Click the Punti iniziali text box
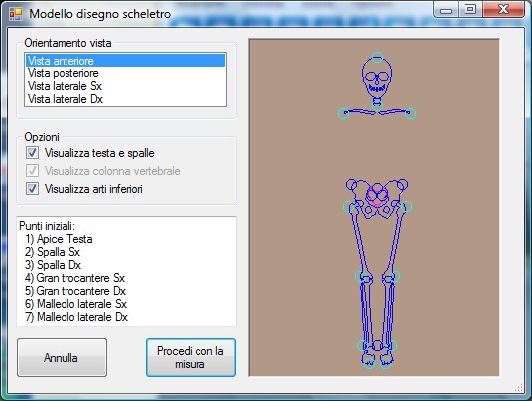Viewport: 532px width, 401px height. click(127, 271)
